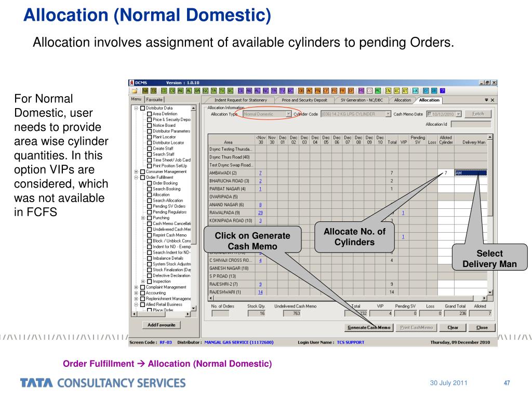
Task: Open the Allocation Type dropdown
Action: pyautogui.click(x=288, y=114)
